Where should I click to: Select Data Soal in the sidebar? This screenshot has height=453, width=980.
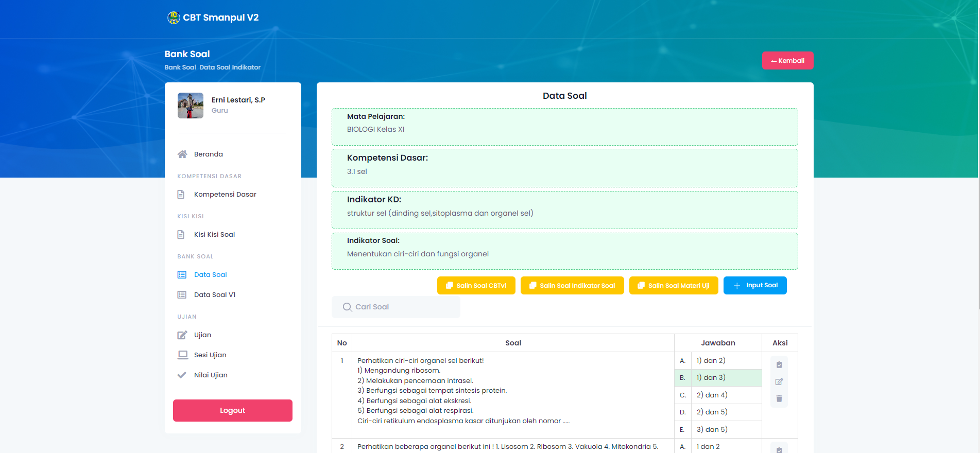210,275
